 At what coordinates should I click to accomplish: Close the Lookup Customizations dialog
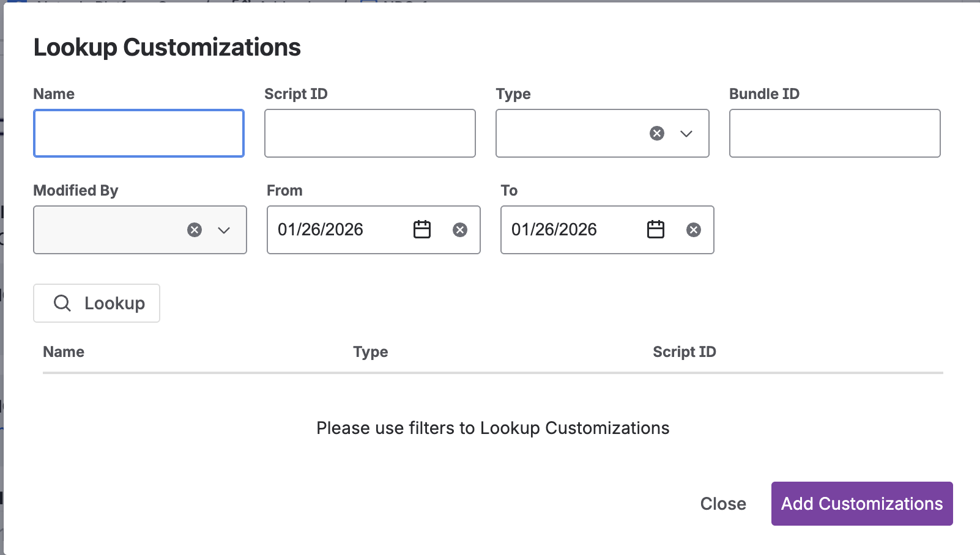722,504
